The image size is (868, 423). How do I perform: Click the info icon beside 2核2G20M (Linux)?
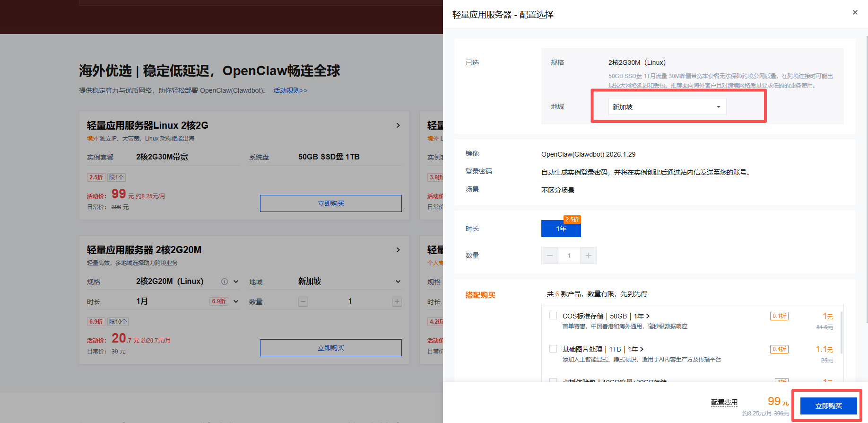[x=225, y=282]
